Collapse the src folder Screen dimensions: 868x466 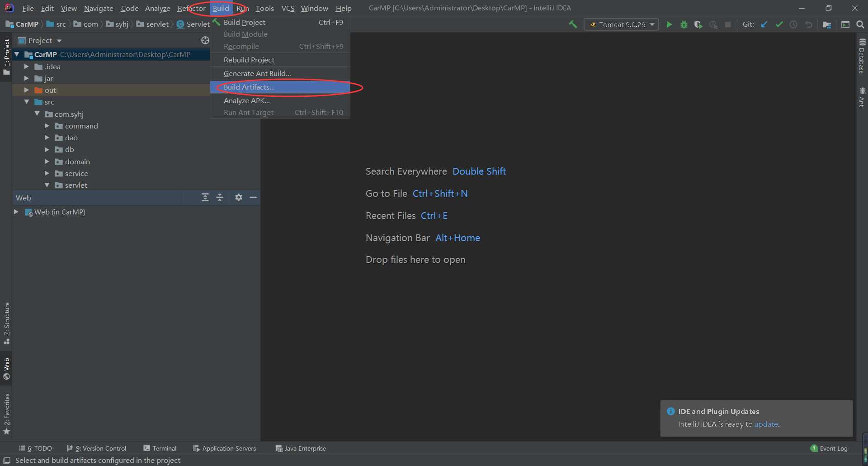point(26,102)
